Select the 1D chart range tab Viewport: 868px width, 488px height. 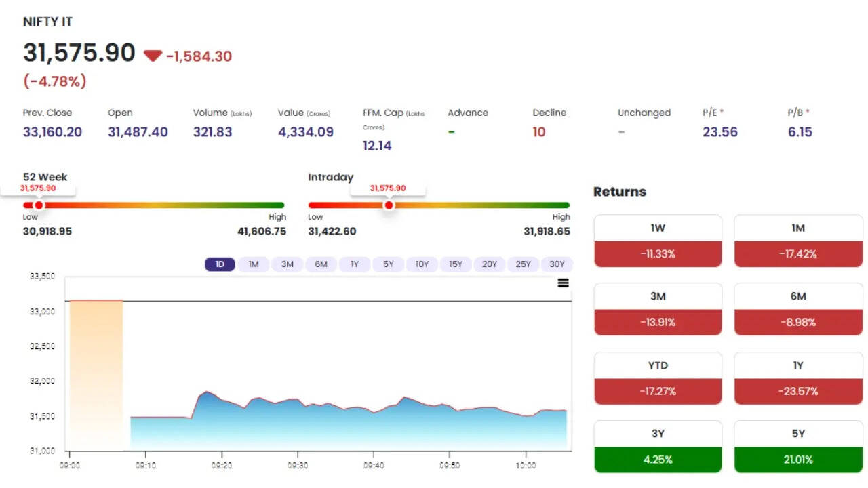220,264
